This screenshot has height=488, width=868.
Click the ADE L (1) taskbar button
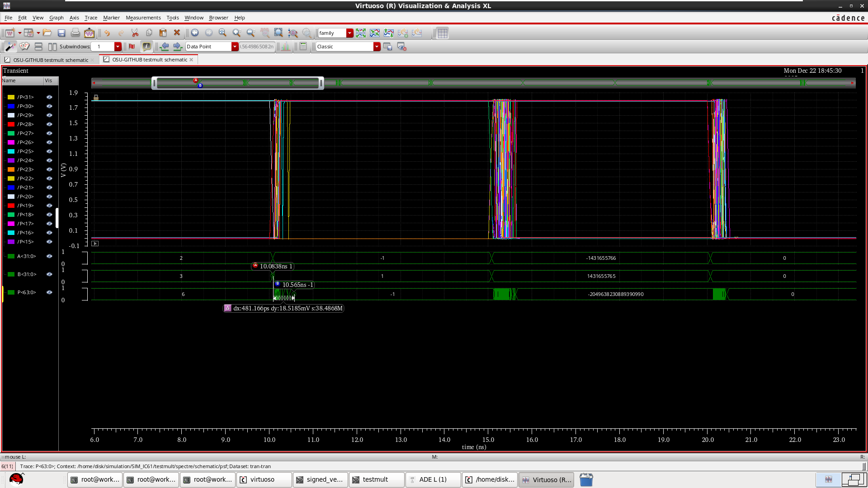point(433,479)
